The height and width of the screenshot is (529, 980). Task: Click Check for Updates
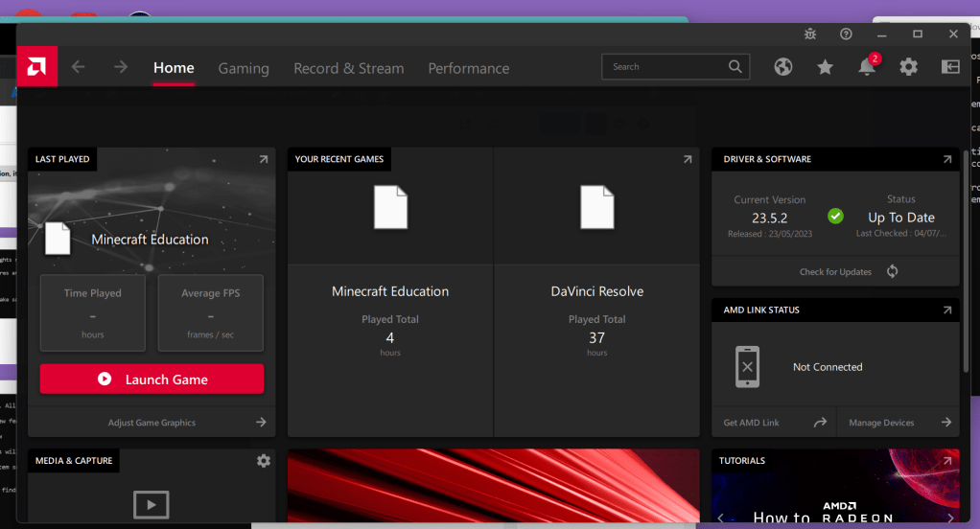tap(835, 271)
